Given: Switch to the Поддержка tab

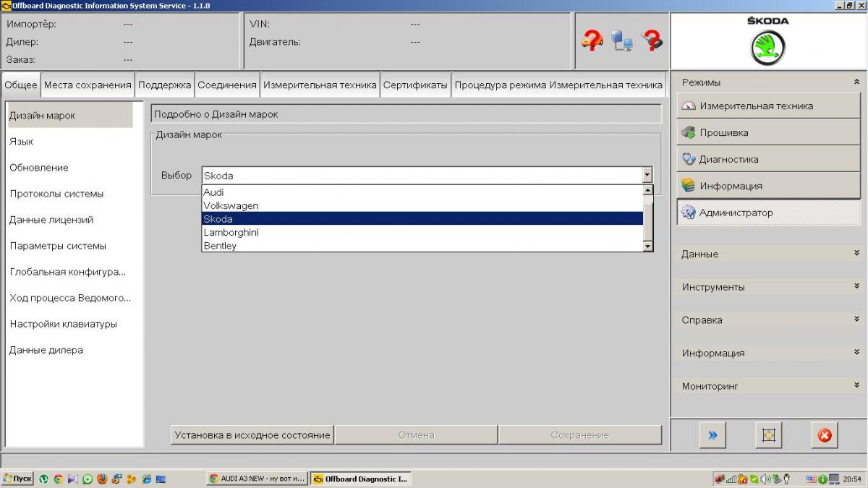Looking at the screenshot, I should 165,85.
